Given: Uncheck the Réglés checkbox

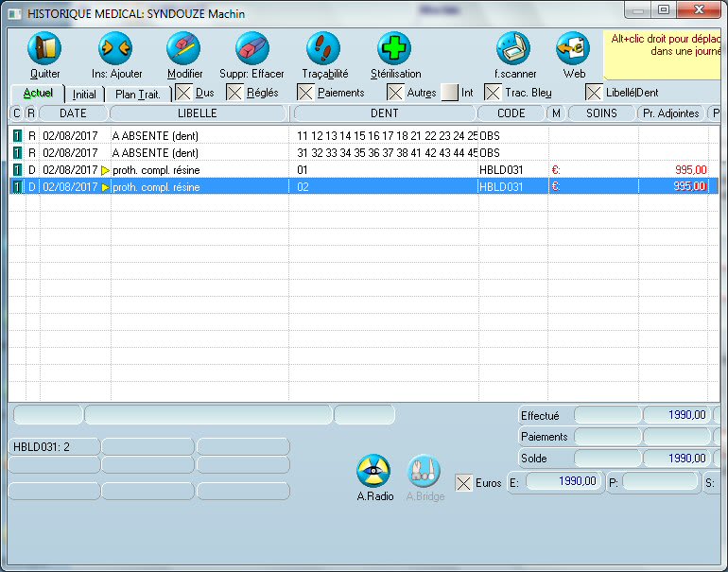Looking at the screenshot, I should pos(234,93).
